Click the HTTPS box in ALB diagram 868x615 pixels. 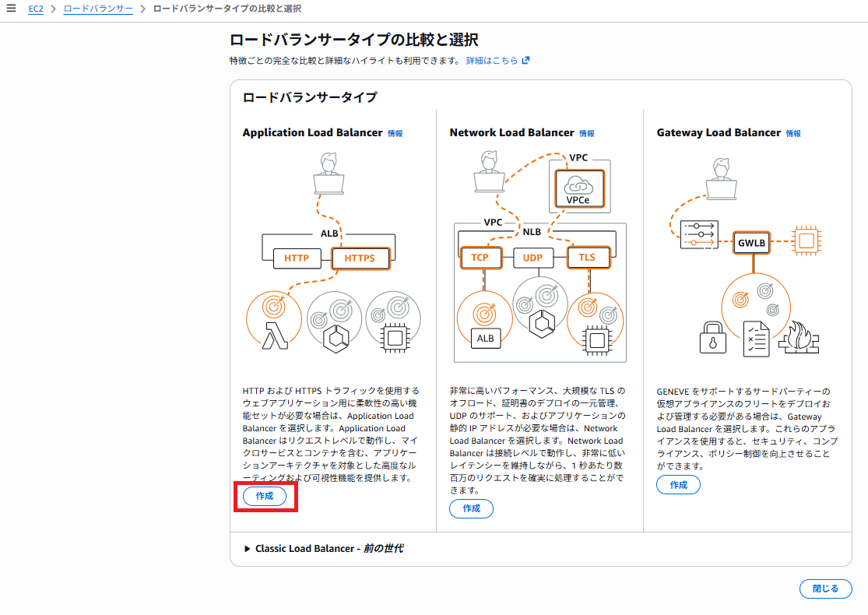click(360, 258)
